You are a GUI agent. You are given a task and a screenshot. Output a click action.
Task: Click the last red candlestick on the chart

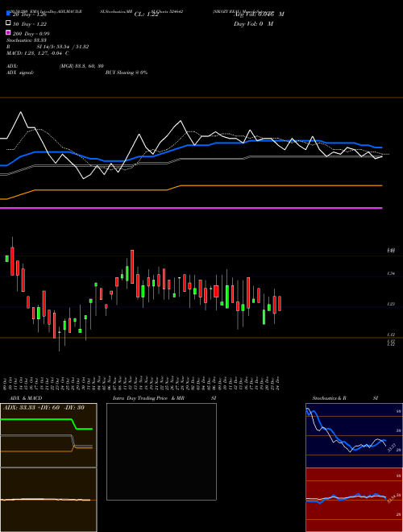point(280,303)
